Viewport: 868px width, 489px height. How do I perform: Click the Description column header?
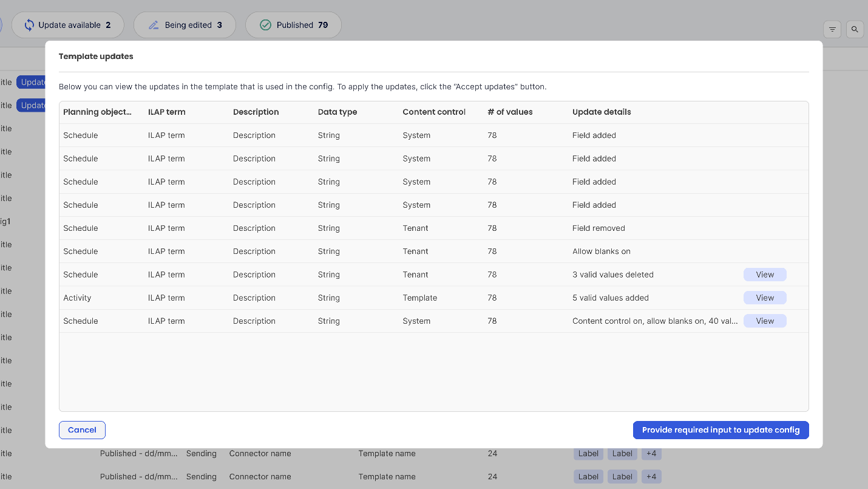tap(256, 112)
